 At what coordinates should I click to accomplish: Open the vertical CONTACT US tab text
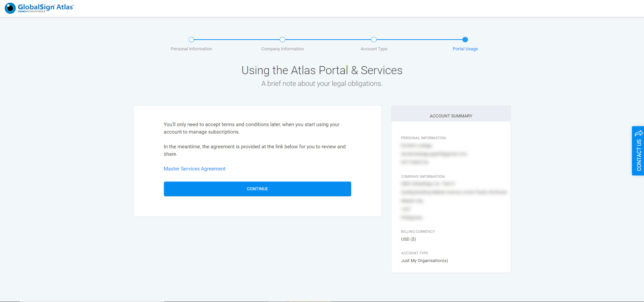(639, 155)
